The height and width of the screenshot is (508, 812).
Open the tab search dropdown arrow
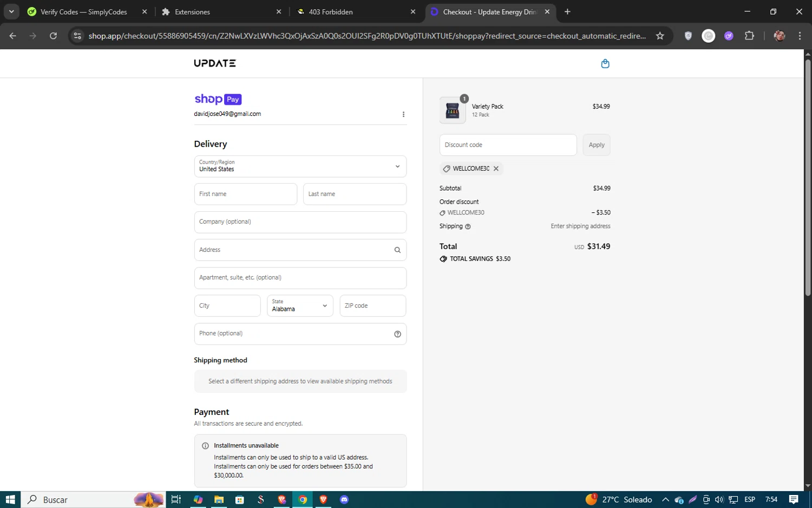[11, 11]
